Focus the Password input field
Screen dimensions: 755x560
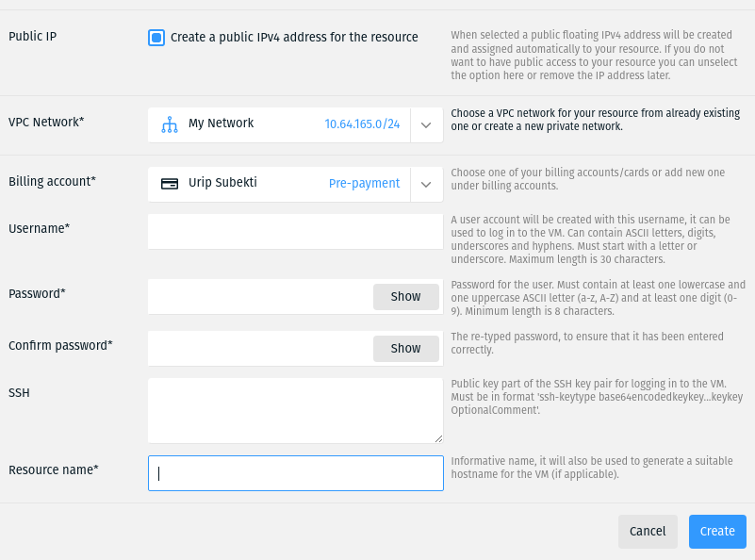tap(260, 297)
